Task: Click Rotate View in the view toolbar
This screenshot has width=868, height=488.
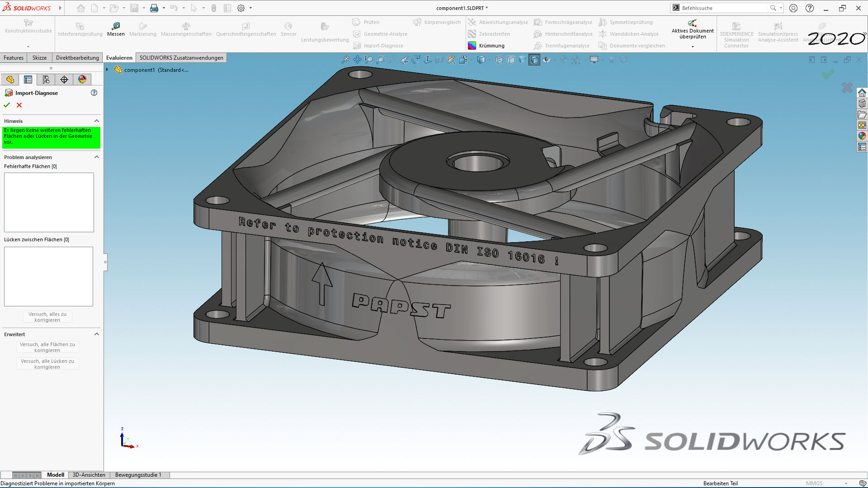Action: coord(416,60)
